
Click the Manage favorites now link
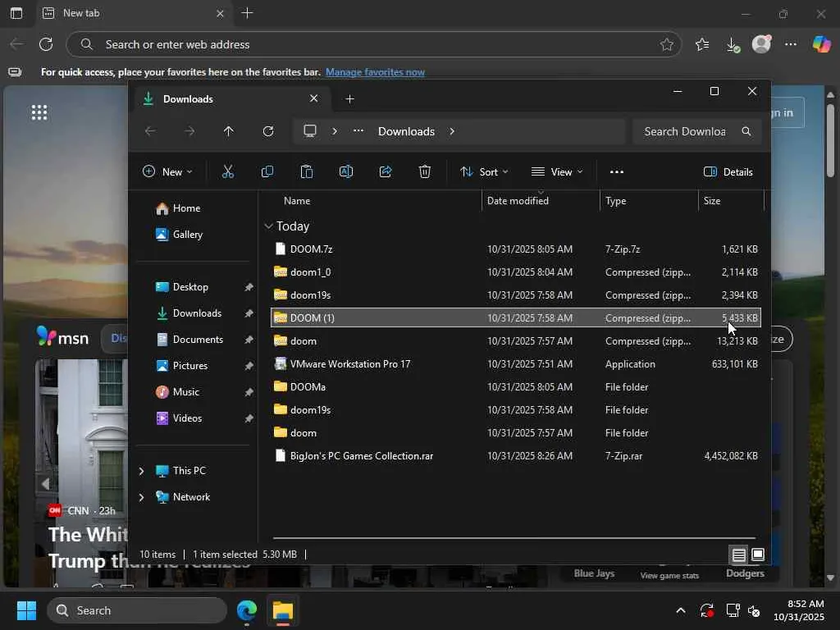point(375,72)
